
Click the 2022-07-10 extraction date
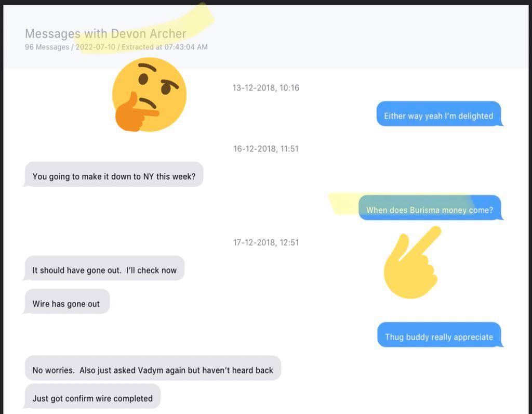pyautogui.click(x=96, y=47)
